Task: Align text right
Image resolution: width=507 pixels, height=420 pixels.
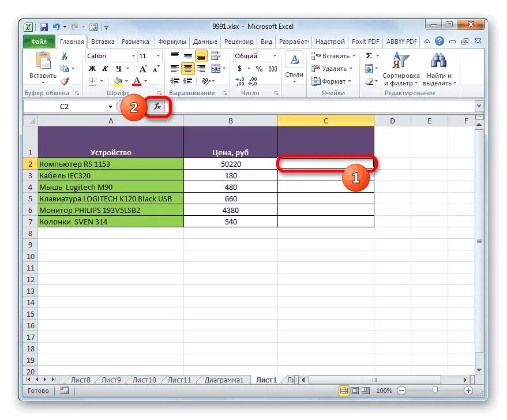Action: pos(201,69)
